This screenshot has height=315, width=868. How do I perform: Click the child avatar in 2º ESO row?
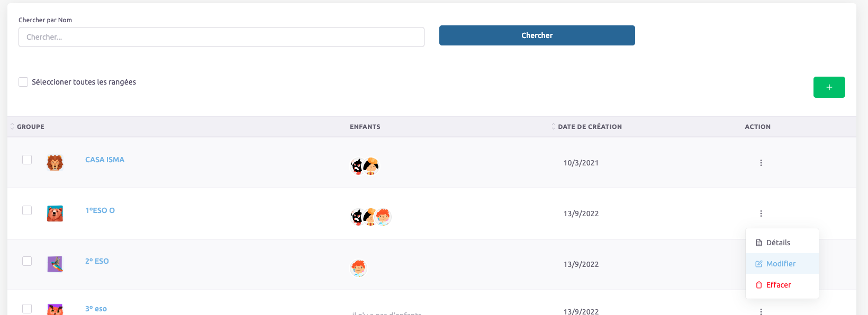point(358,268)
